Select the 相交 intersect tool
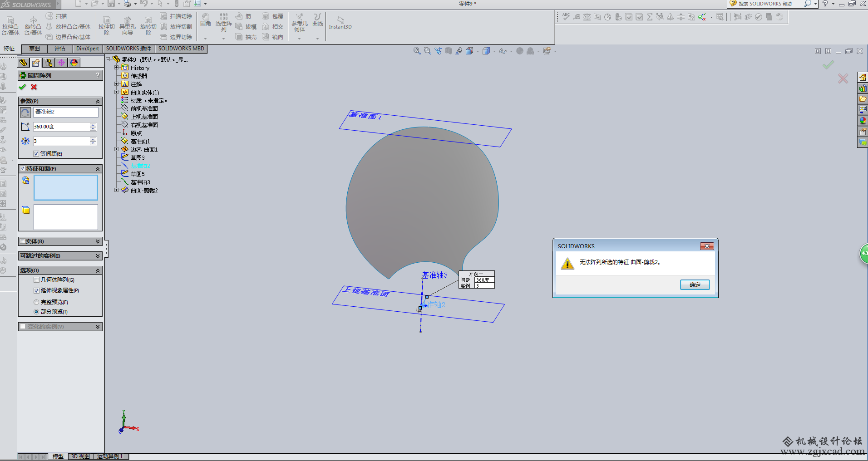The width and height of the screenshot is (868, 461). point(273,26)
